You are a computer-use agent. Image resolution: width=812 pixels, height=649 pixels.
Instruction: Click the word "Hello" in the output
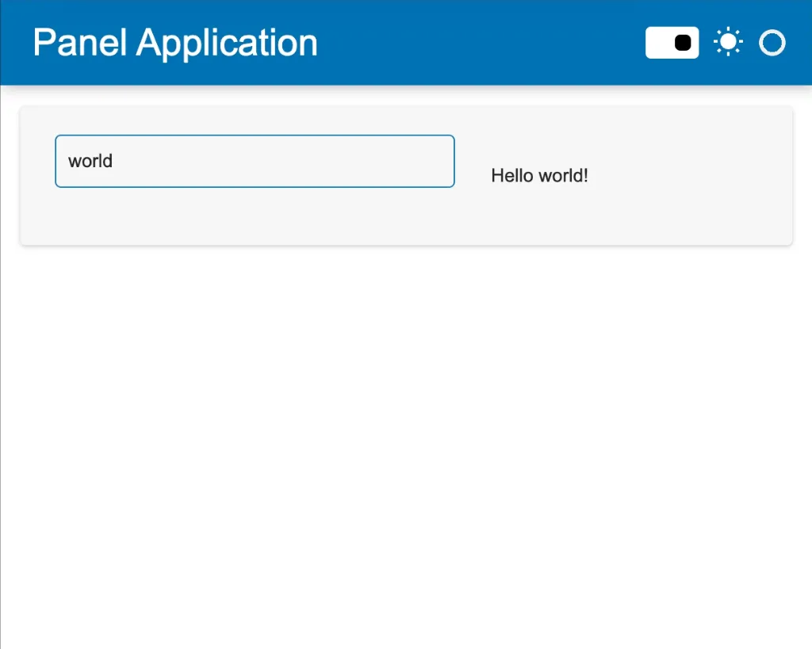point(512,175)
